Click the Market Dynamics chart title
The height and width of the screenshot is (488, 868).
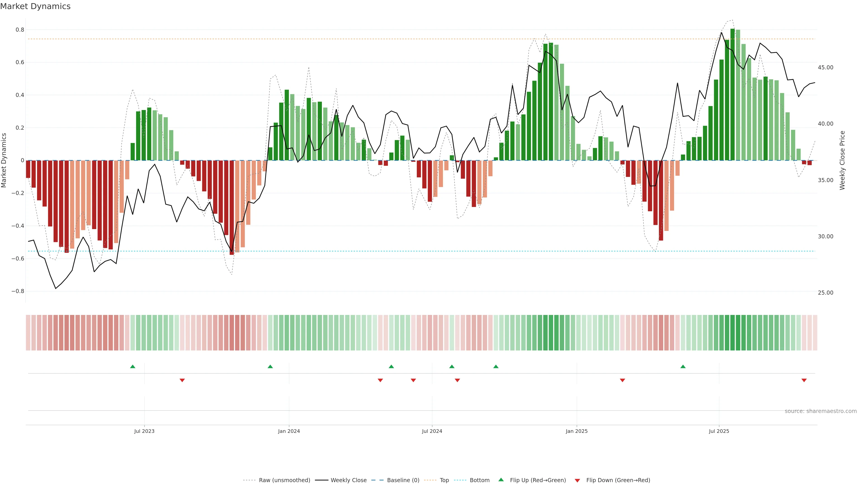35,6
